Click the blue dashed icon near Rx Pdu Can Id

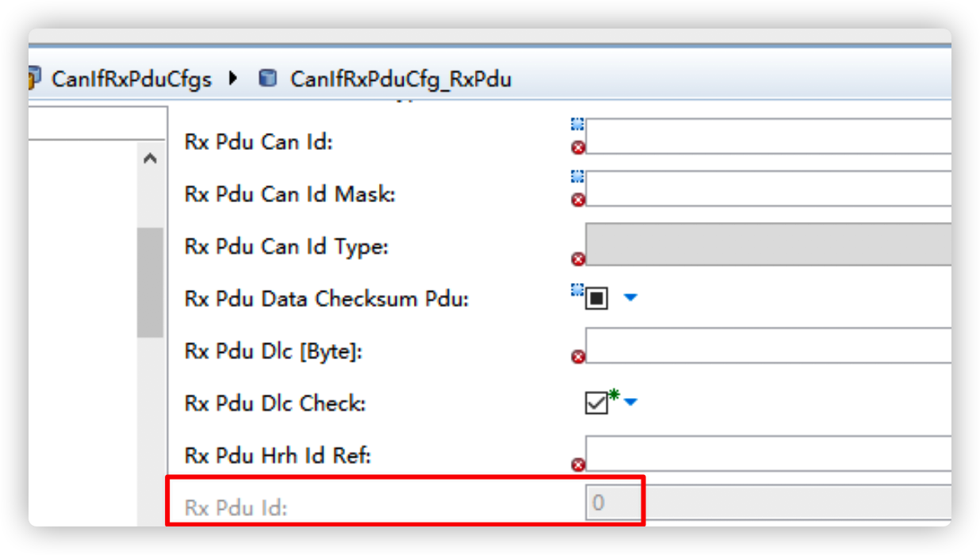(578, 124)
